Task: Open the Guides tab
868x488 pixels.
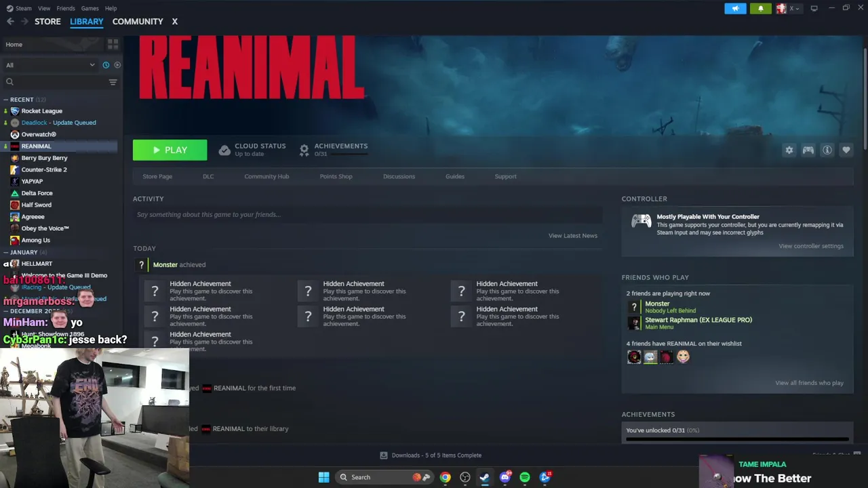Action: point(455,176)
